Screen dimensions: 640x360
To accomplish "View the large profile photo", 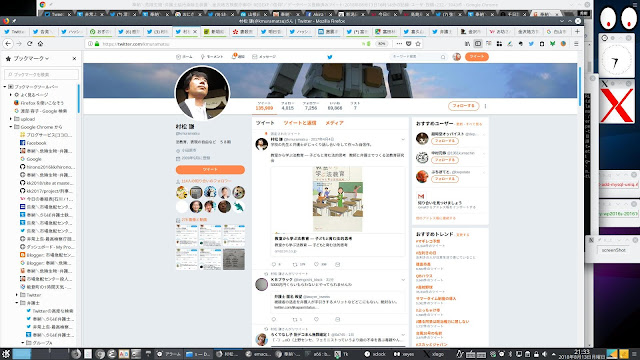I will point(202,93).
